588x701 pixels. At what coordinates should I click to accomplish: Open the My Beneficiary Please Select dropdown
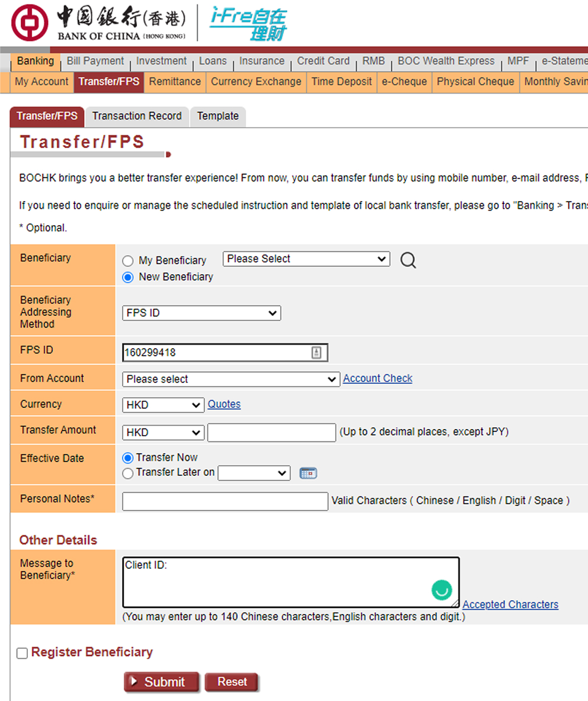(x=306, y=259)
